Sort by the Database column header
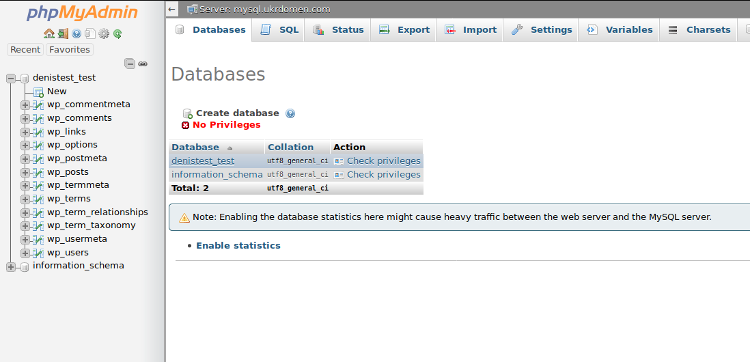The height and width of the screenshot is (362, 750). point(195,147)
